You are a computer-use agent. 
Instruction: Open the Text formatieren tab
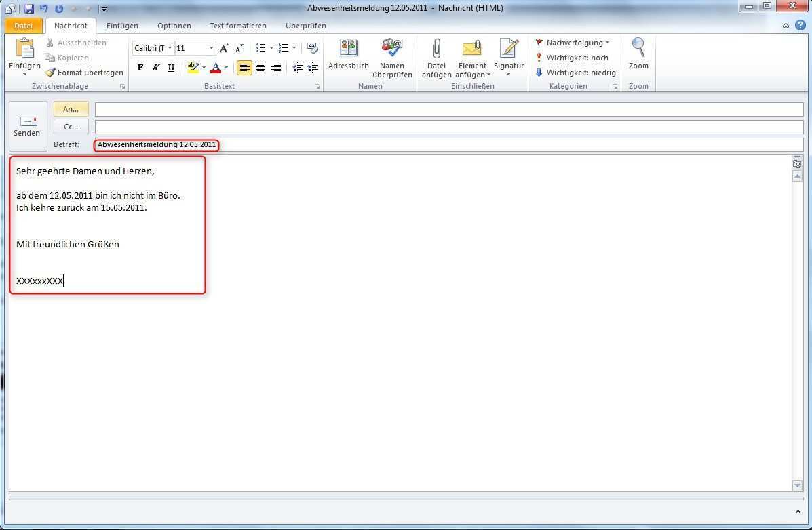tap(237, 26)
